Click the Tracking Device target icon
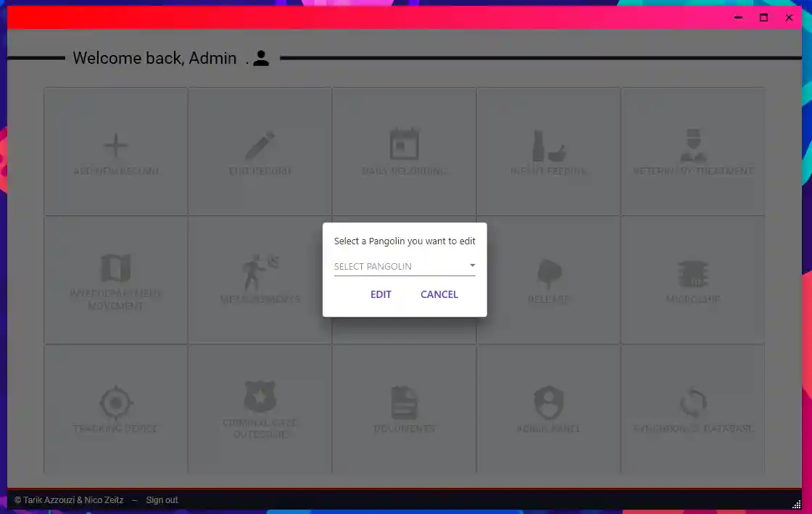This screenshot has width=812, height=514. 115,402
